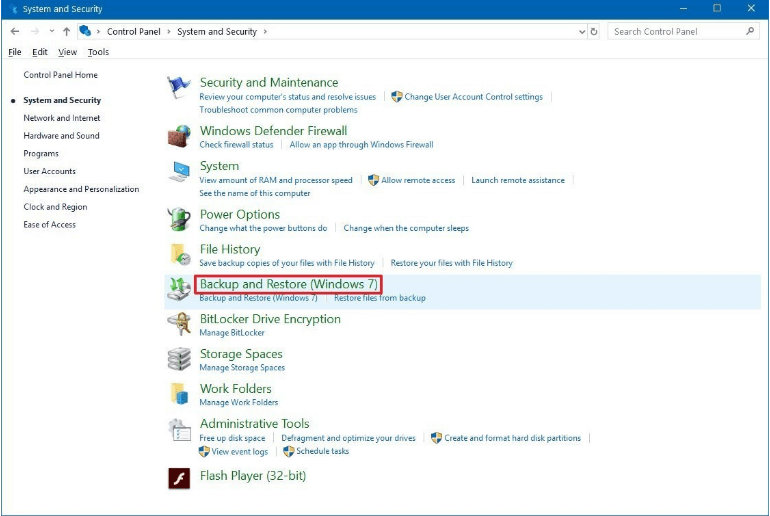Screen dimensions: 770x516
Task: Click the Windows Defender Firewall brick wall icon
Action: tap(179, 136)
